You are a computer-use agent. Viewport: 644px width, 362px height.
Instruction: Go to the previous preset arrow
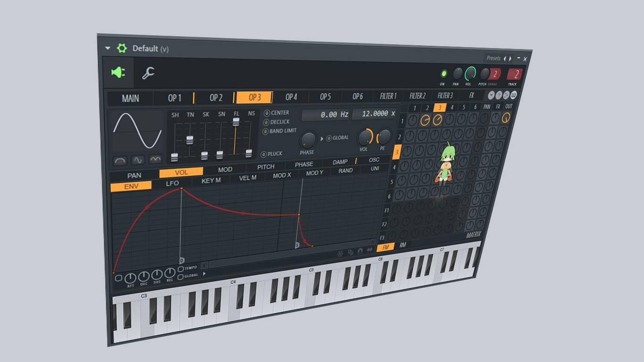[504, 58]
